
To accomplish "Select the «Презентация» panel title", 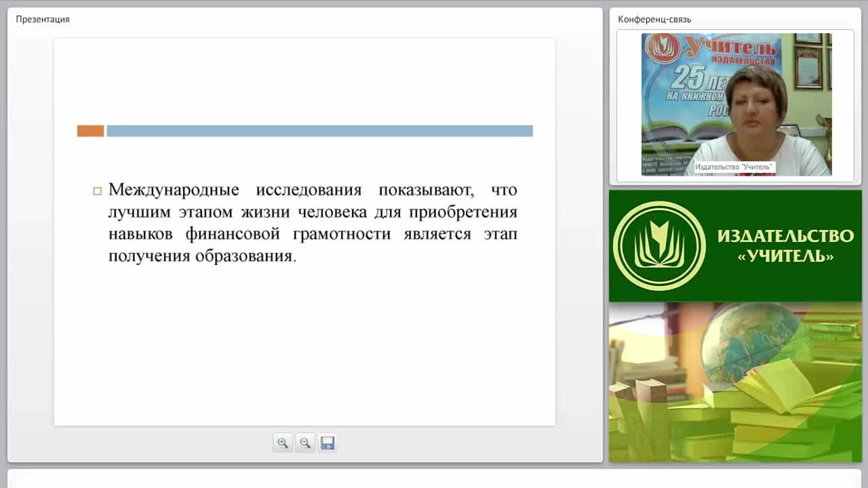I will pyautogui.click(x=43, y=19).
